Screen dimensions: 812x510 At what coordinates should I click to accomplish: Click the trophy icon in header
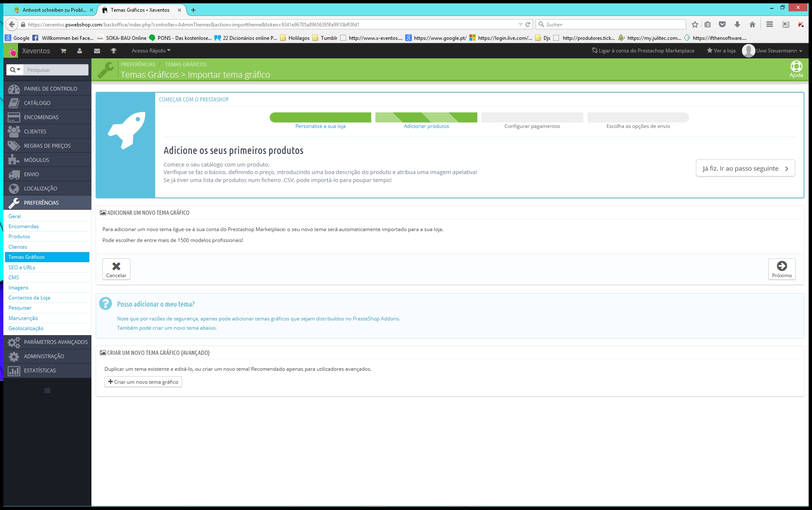(113, 51)
